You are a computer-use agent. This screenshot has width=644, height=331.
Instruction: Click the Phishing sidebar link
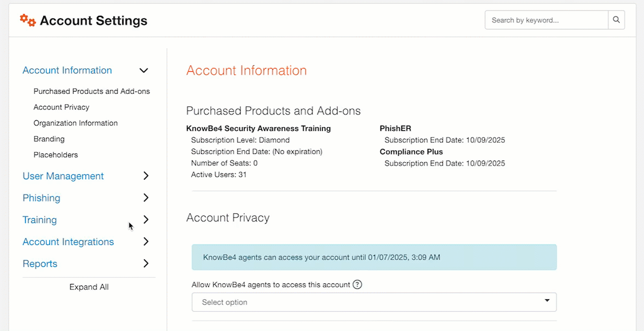42,198
